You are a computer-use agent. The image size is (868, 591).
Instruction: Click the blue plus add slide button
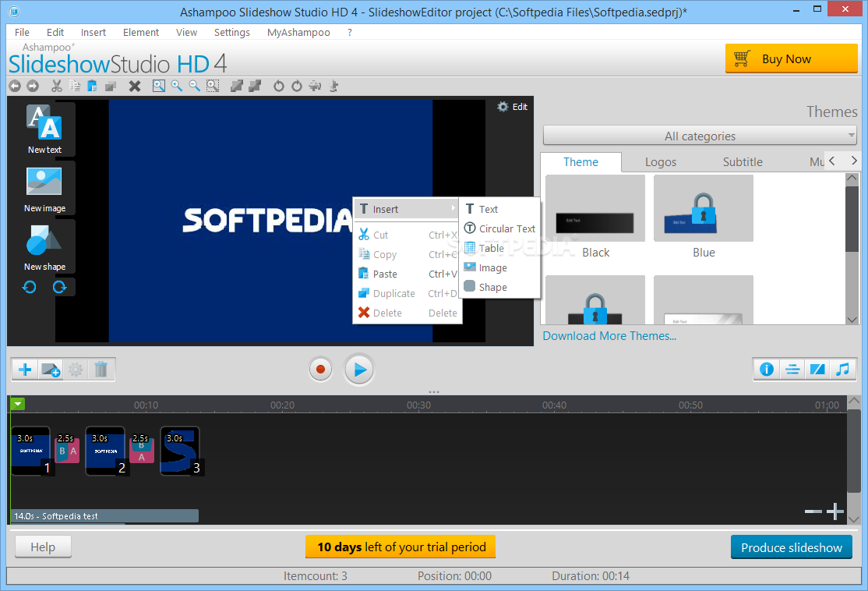(x=25, y=370)
